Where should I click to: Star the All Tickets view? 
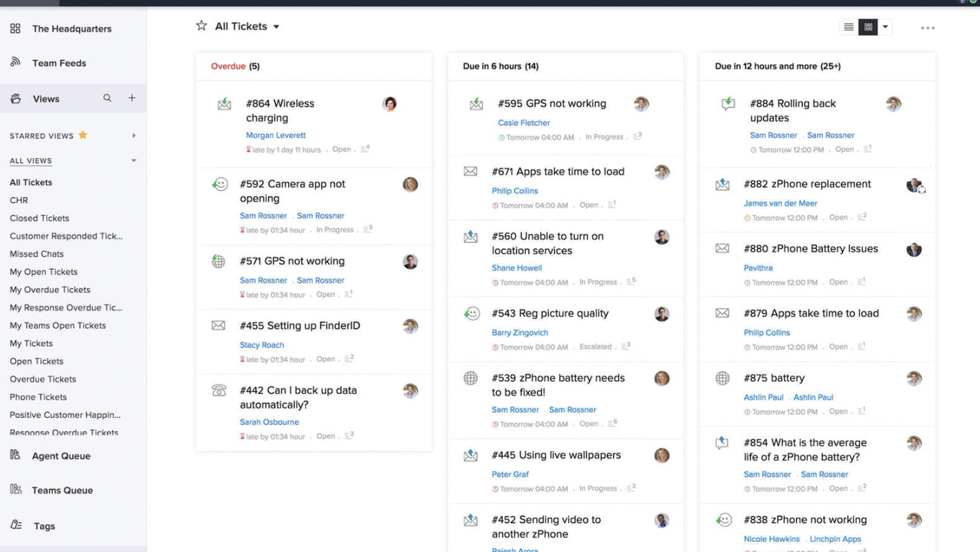click(202, 26)
